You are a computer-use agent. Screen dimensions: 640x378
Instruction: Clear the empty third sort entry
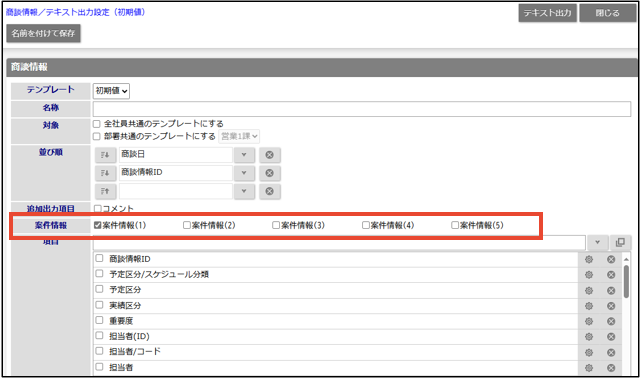[x=269, y=191]
